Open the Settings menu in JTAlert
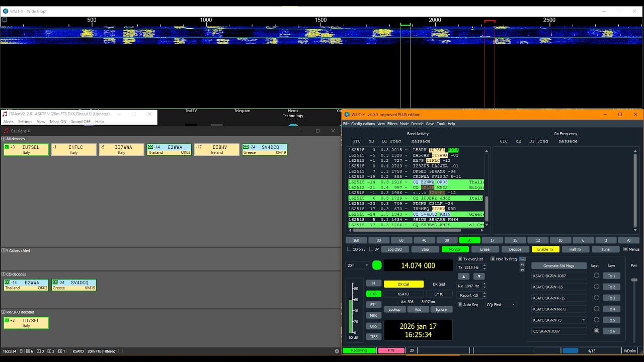This screenshot has height=362, width=644. pos(25,122)
